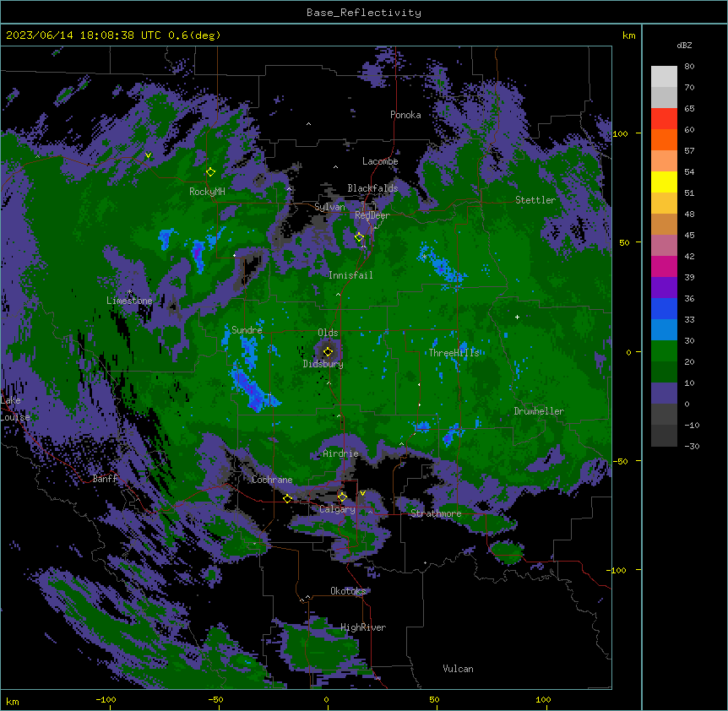
Task: Click the Lake Louise label
Action: coord(15,409)
